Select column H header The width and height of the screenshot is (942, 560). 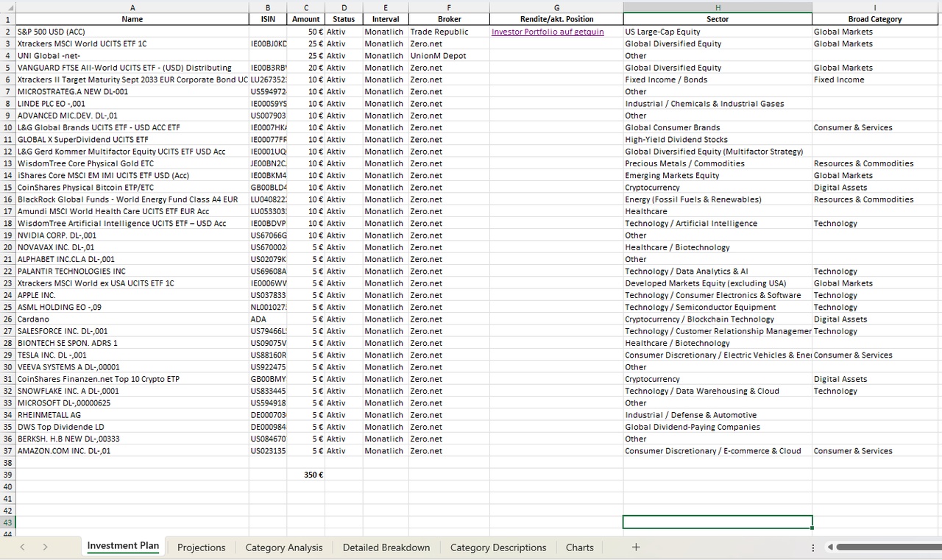718,7
